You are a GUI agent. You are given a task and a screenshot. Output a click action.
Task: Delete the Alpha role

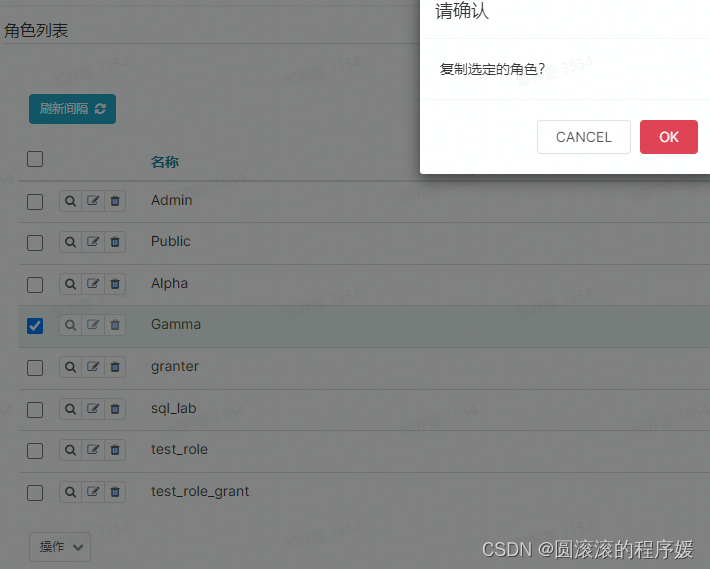click(115, 284)
